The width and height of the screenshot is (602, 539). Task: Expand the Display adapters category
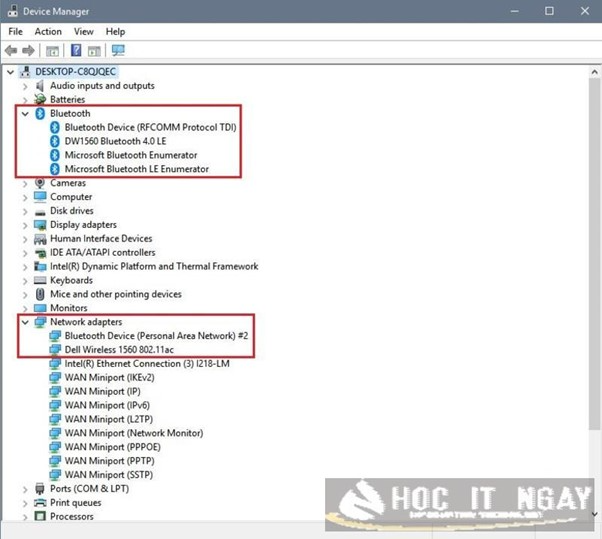25,225
